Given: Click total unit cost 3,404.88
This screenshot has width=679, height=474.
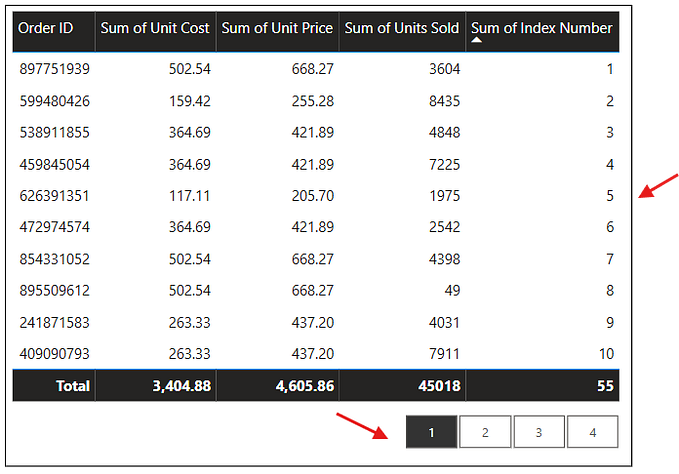Looking at the screenshot, I should tap(181, 386).
